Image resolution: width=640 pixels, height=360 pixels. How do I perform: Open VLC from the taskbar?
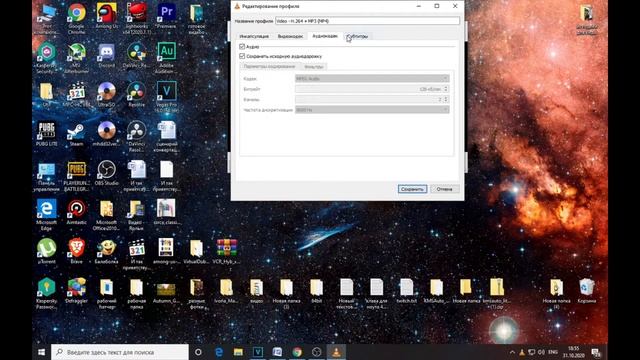[x=336, y=352]
